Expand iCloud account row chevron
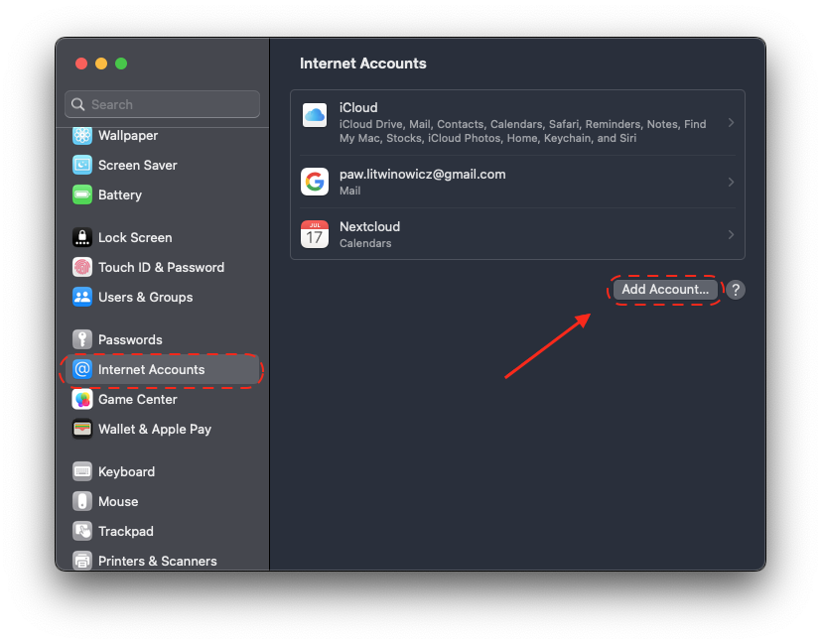This screenshot has width=821, height=644. tap(731, 123)
